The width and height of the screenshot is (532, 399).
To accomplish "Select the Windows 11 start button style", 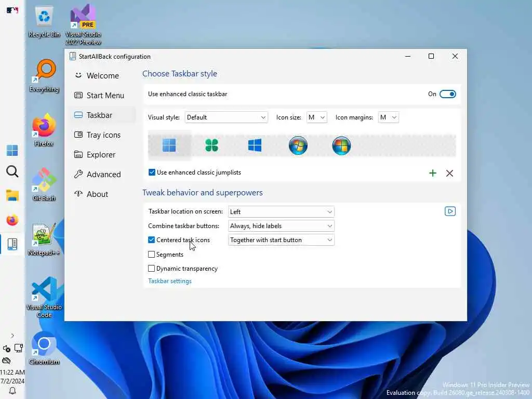I will (169, 145).
